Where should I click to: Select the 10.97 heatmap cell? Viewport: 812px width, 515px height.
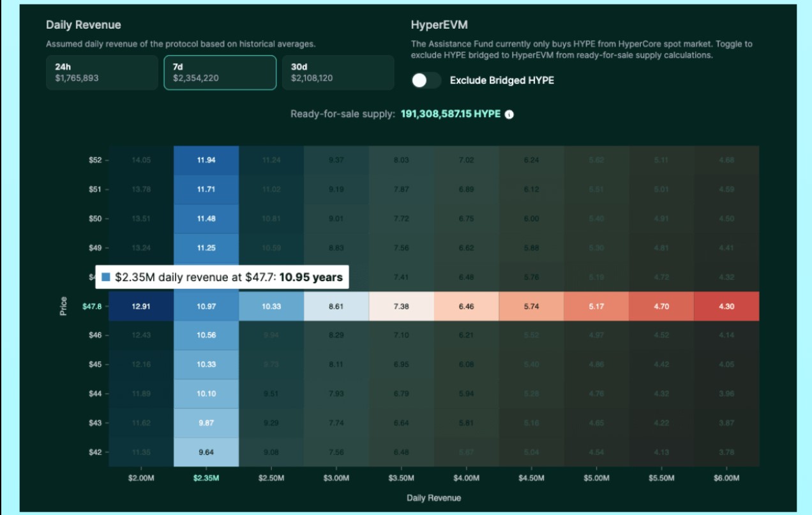click(x=206, y=307)
